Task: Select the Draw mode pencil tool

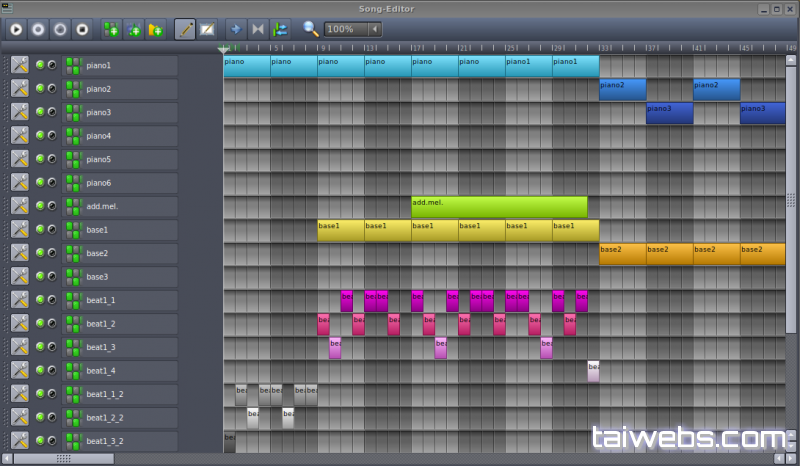Action: tap(185, 30)
